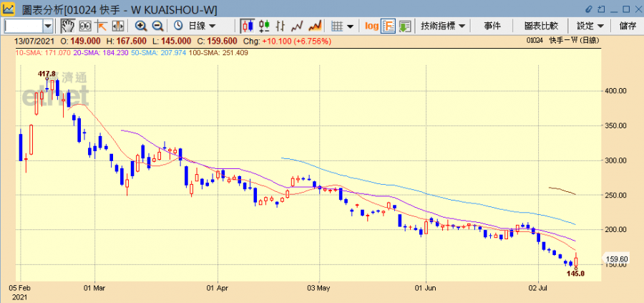Open the 設定 menu
The width and height of the screenshot is (644, 303).
[x=590, y=26]
